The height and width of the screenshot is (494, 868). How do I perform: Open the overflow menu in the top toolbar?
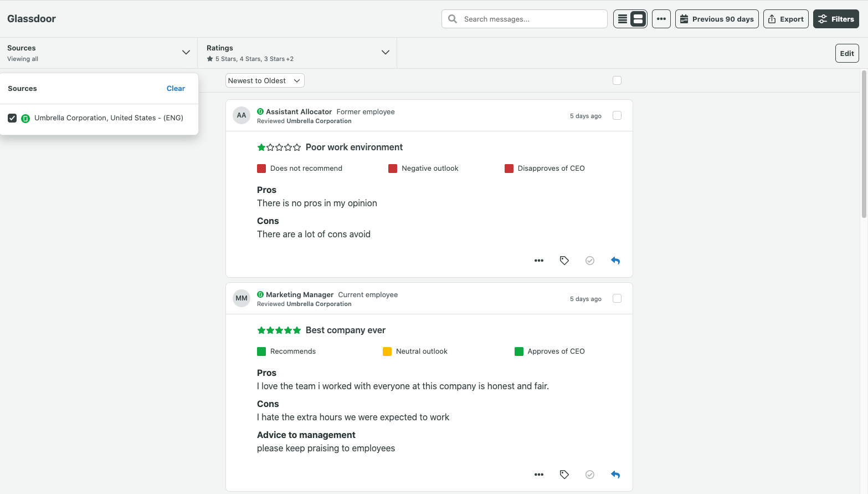click(661, 18)
